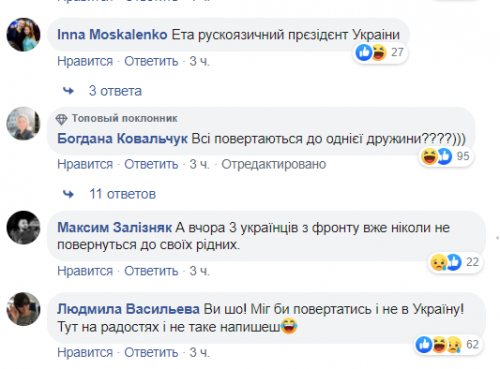Open reactions on Богдана Ковальчук's comment
Image resolution: width=500 pixels, height=369 pixels.
click(445, 156)
